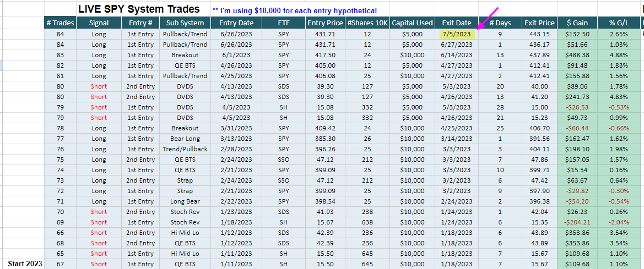
Task: Click the 'Exit Date' column header
Action: [457, 23]
